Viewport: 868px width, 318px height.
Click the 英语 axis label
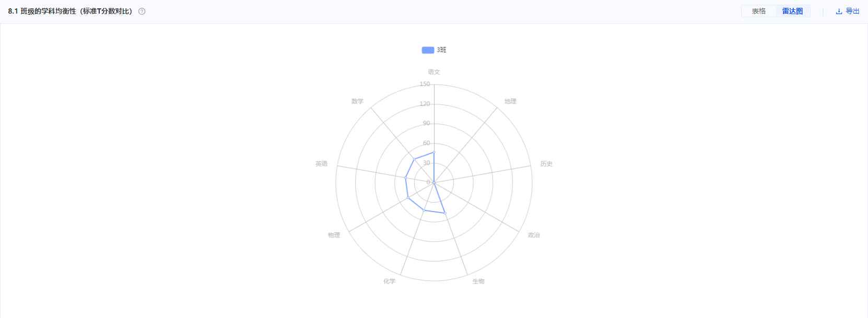click(322, 164)
